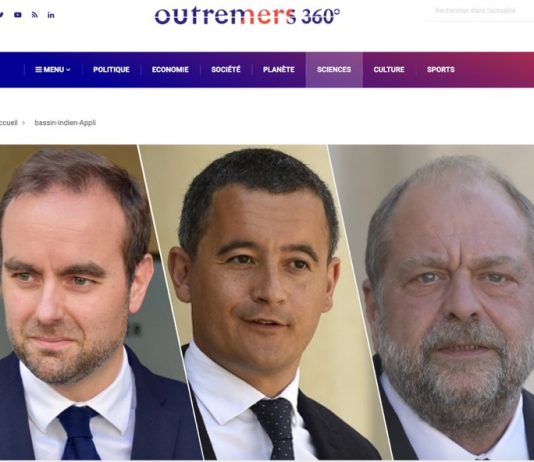Click the bassin-indien-Appli breadcrumb
The height and width of the screenshot is (462, 534).
tap(65, 123)
